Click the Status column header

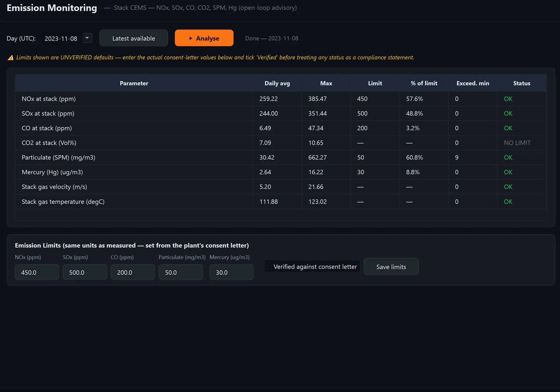(x=522, y=83)
